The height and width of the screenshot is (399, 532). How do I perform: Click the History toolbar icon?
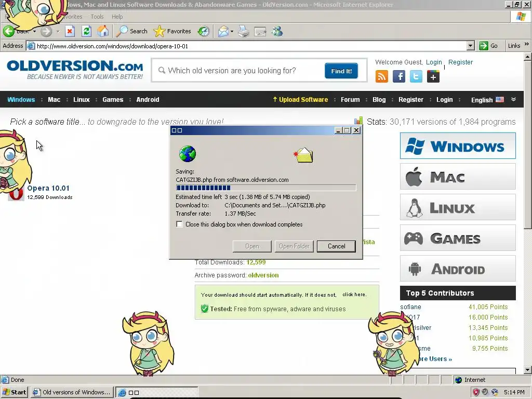coord(204,31)
